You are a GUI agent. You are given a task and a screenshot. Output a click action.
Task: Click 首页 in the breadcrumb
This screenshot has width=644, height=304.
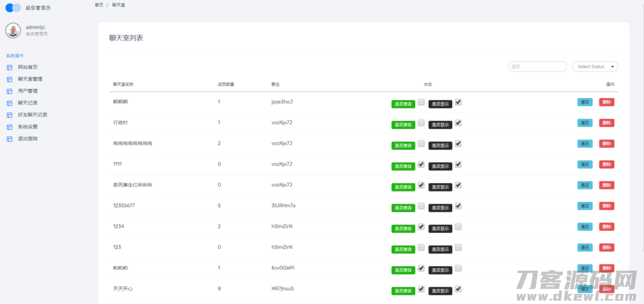(99, 5)
